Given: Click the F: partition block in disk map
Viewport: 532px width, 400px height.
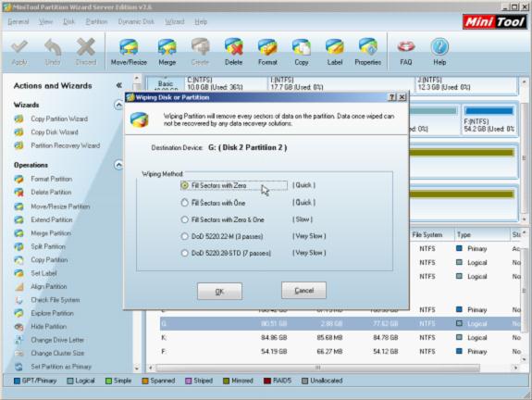Looking at the screenshot, I should pos(489,119).
